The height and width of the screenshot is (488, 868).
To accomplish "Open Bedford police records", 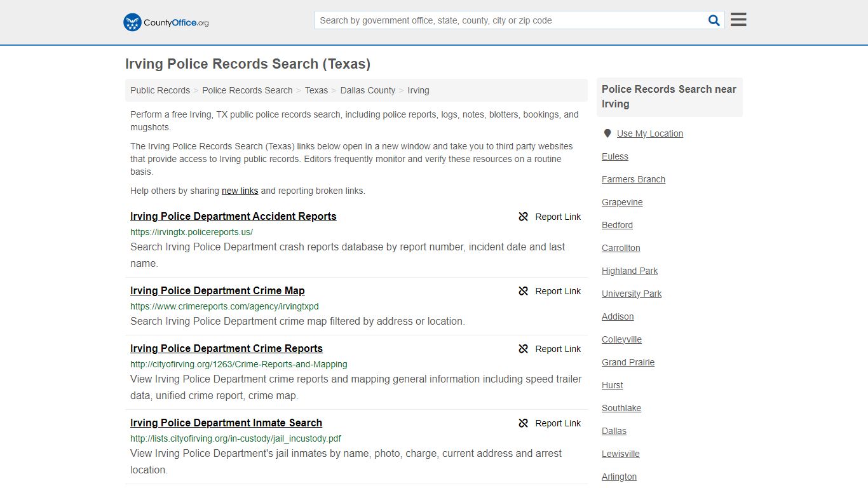I will (x=617, y=225).
